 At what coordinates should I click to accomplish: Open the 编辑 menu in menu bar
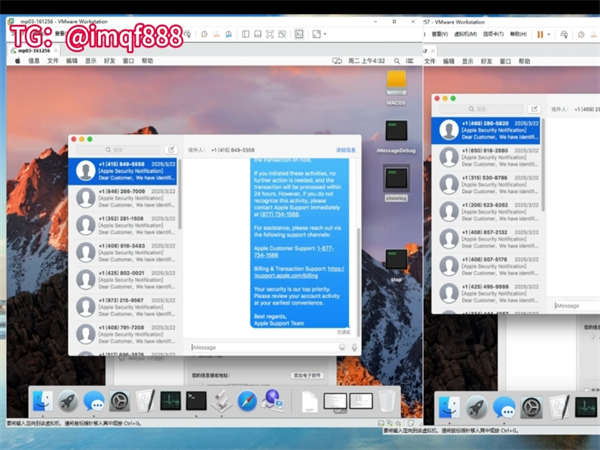(x=71, y=61)
